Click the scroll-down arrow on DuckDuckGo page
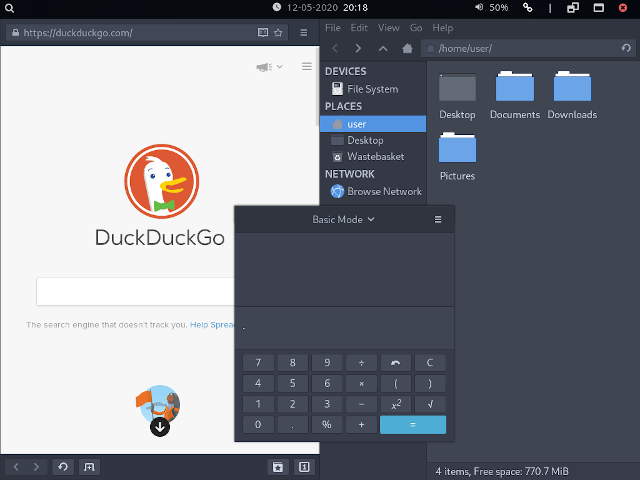The width and height of the screenshot is (640, 480). click(160, 427)
